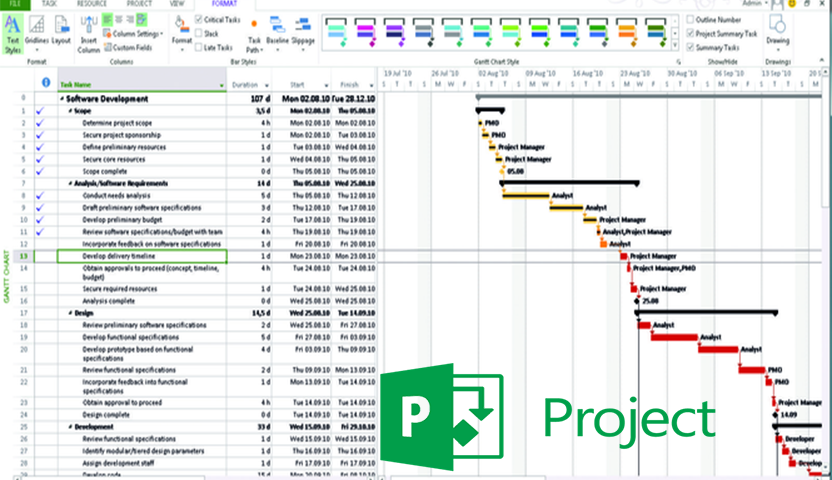Select row header number 13
Screen dimensions: 832x480
23,256
